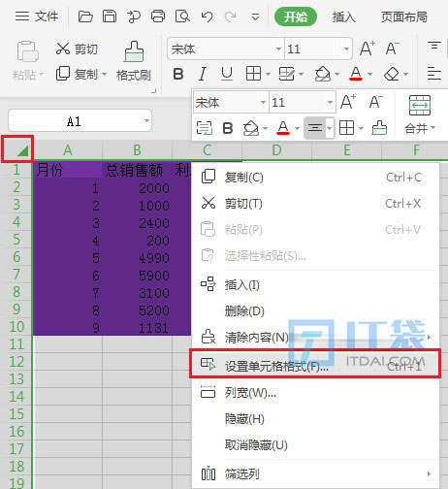
Task: Open the 复制 dropdown arrow in ribbon
Action: coord(104,74)
